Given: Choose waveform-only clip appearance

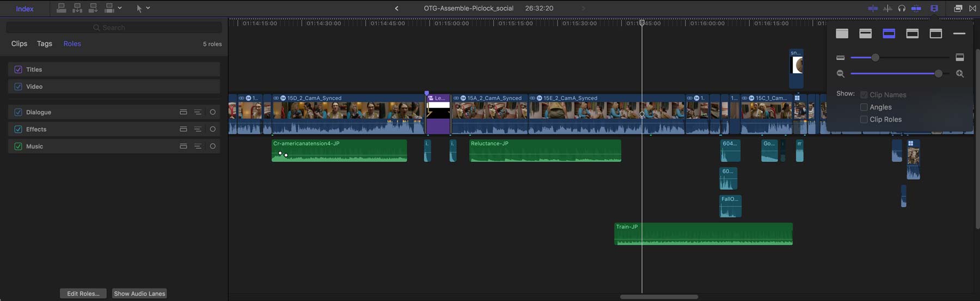Looking at the screenshot, I should click(x=842, y=34).
